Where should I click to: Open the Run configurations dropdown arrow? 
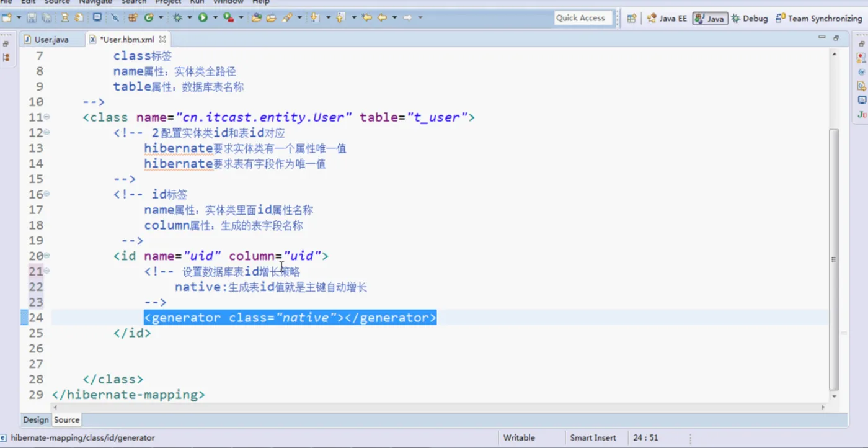(x=215, y=18)
